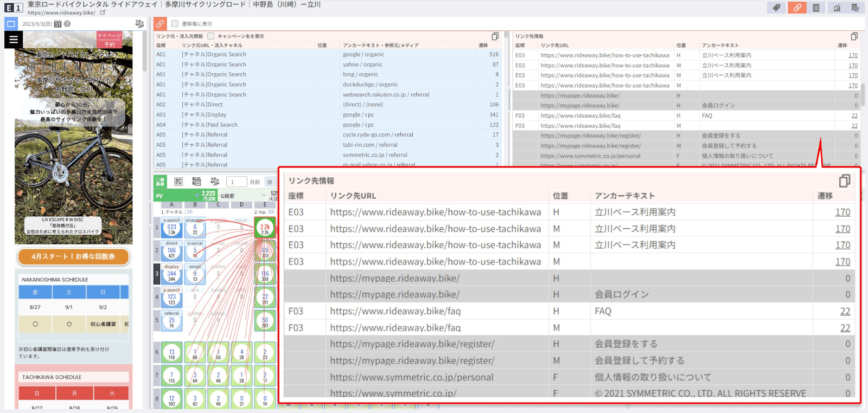Select the green grid map view icon

coord(160,182)
